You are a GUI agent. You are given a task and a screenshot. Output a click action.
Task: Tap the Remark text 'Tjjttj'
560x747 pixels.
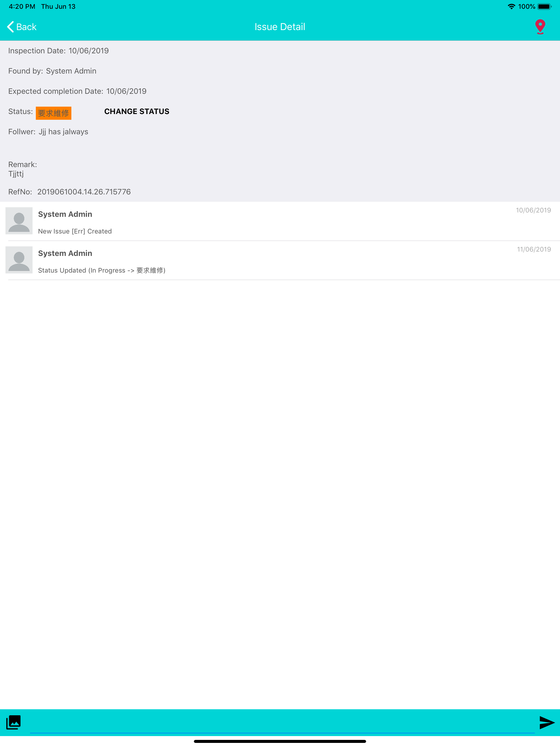(16, 174)
